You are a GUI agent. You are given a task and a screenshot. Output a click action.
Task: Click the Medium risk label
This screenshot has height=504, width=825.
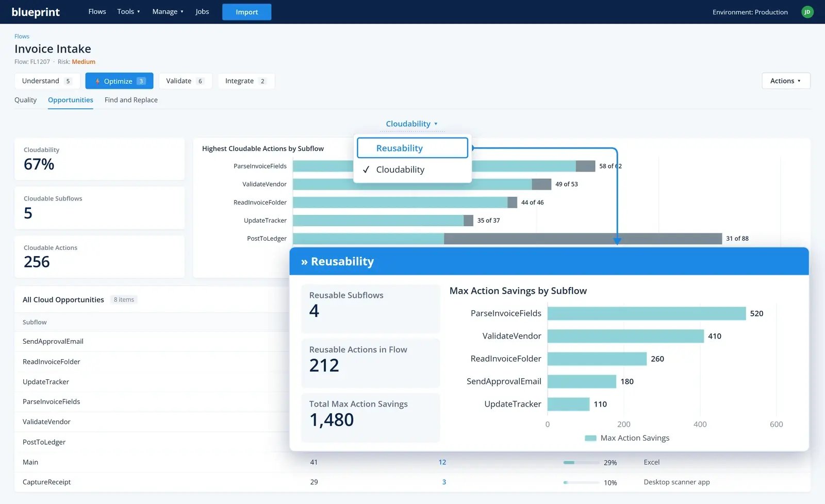coord(84,62)
